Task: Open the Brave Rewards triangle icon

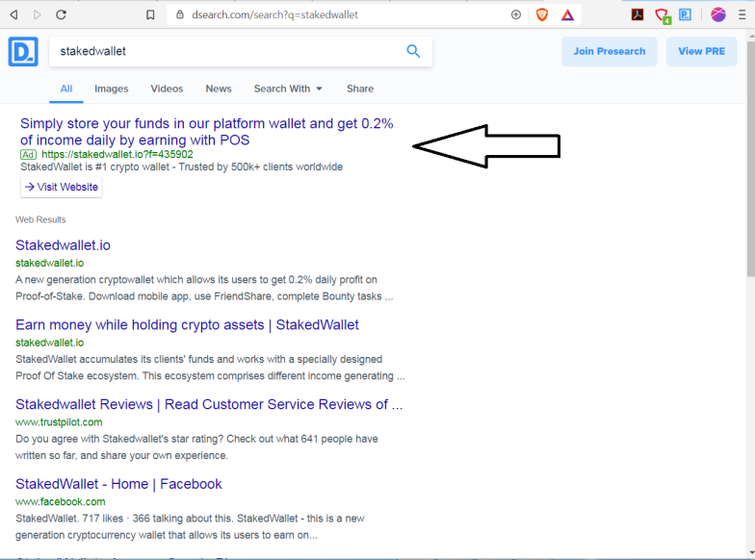Action: click(x=568, y=15)
